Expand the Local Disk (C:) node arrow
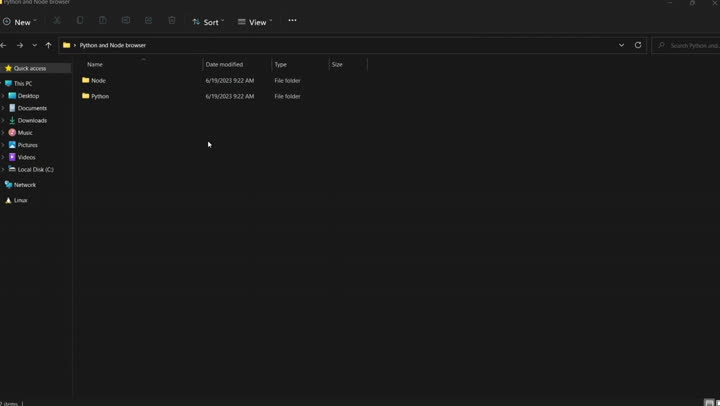Image resolution: width=720 pixels, height=406 pixels. click(x=3, y=169)
